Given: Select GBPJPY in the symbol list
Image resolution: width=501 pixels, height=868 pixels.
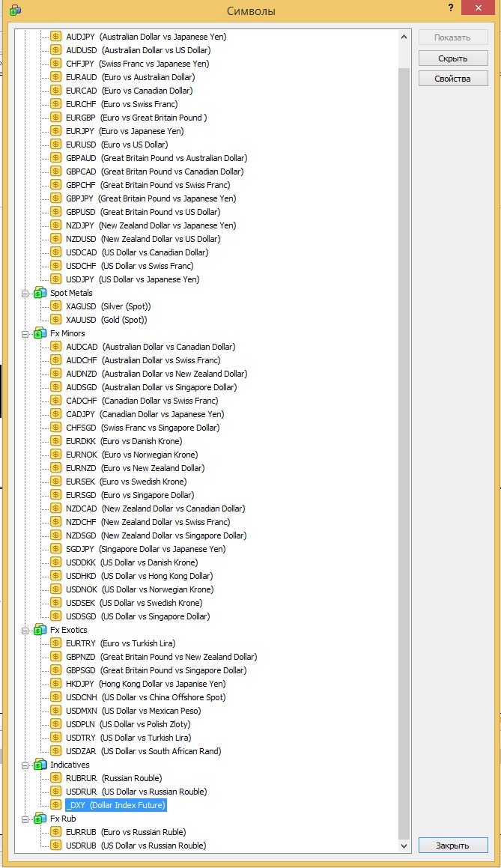Looking at the screenshot, I should coord(151,198).
